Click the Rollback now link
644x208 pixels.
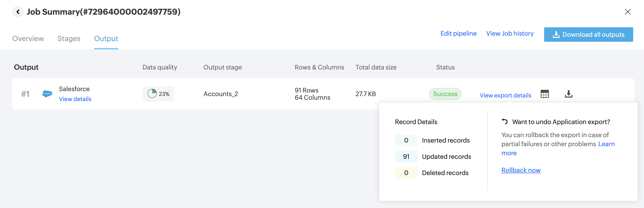pyautogui.click(x=521, y=170)
